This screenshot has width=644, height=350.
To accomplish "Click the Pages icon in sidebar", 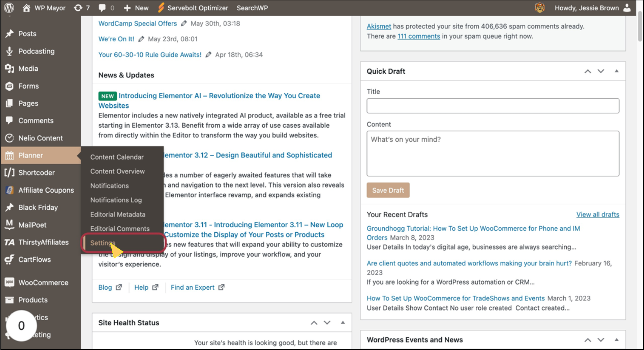I will coord(10,103).
